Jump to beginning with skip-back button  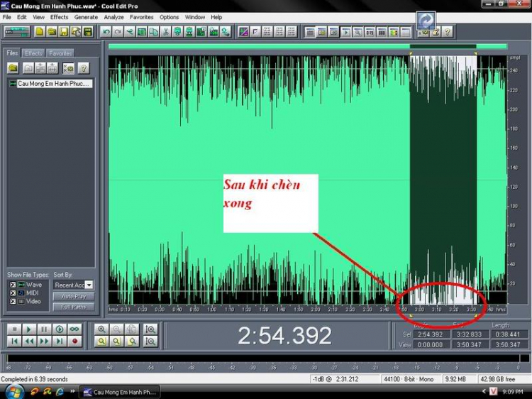tap(14, 341)
